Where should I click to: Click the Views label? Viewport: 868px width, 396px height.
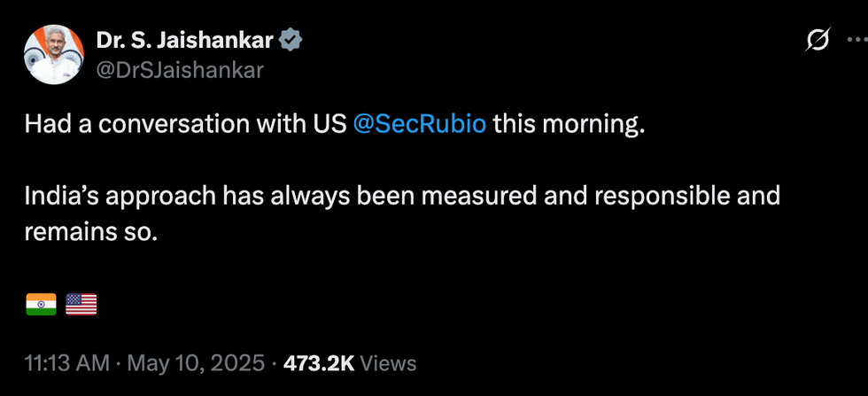389,362
